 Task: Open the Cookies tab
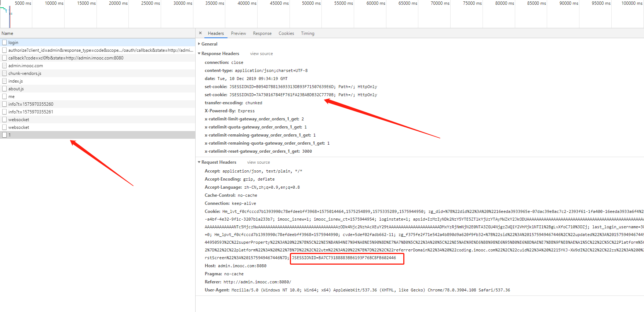point(286,33)
